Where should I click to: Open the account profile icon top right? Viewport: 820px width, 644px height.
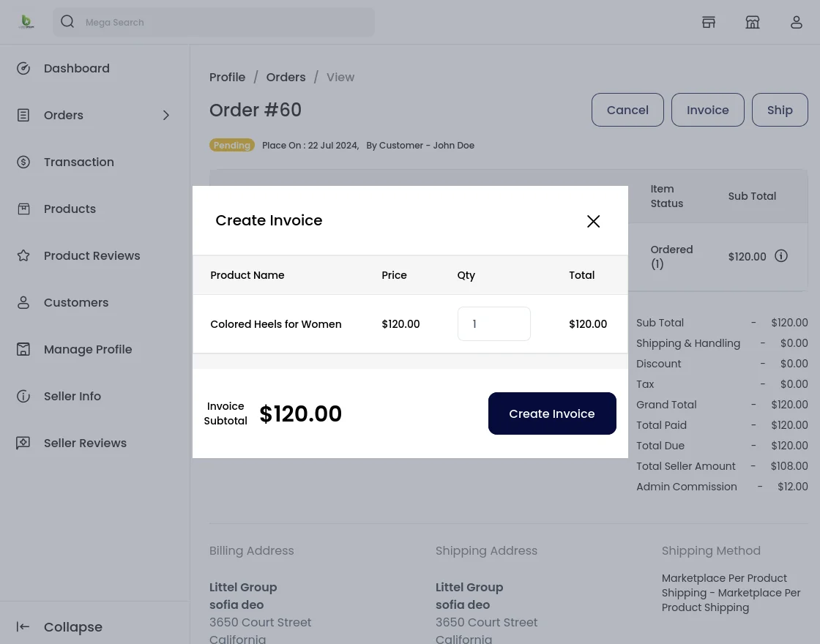pos(797,22)
